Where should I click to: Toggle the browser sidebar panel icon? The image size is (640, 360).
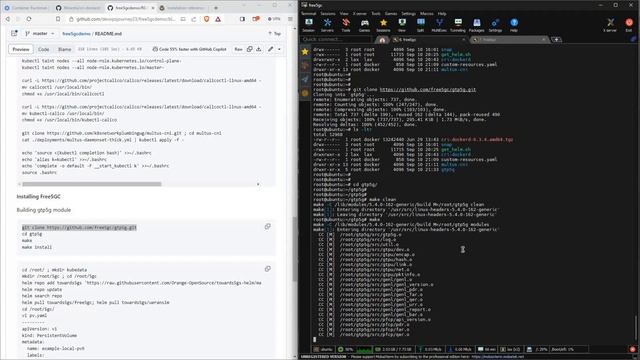click(x=242, y=19)
